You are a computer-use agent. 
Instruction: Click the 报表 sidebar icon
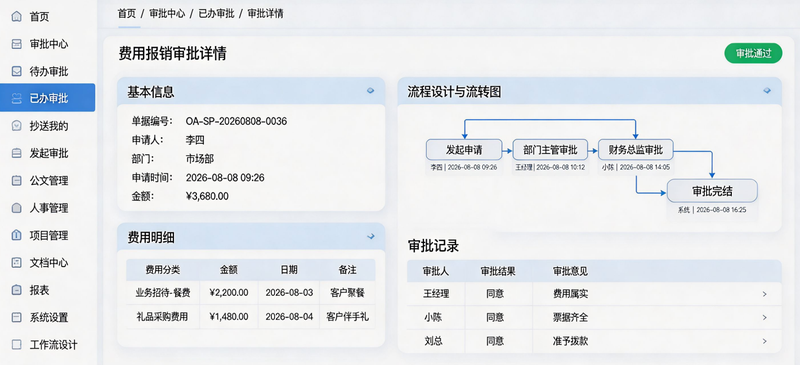click(16, 290)
